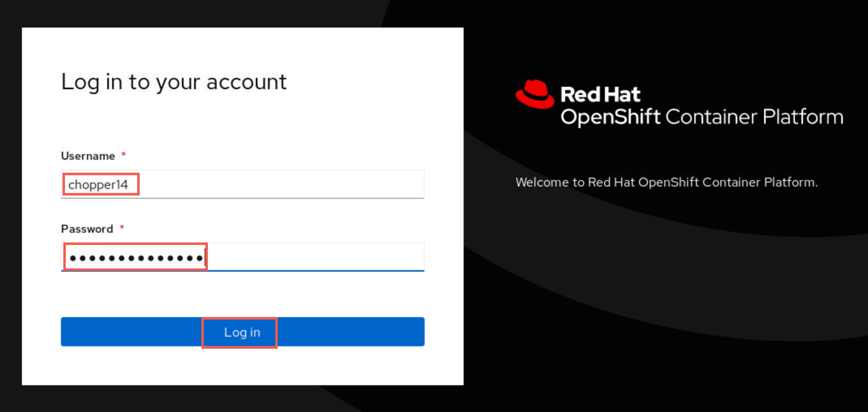Click the blue Log in button
This screenshot has height=412, width=868.
242,332
